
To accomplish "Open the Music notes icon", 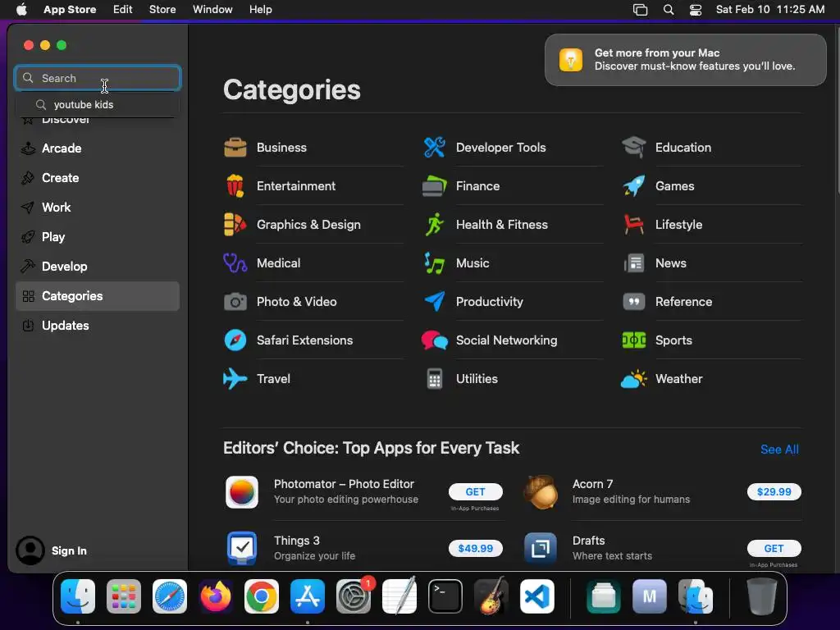I will click(x=435, y=263).
